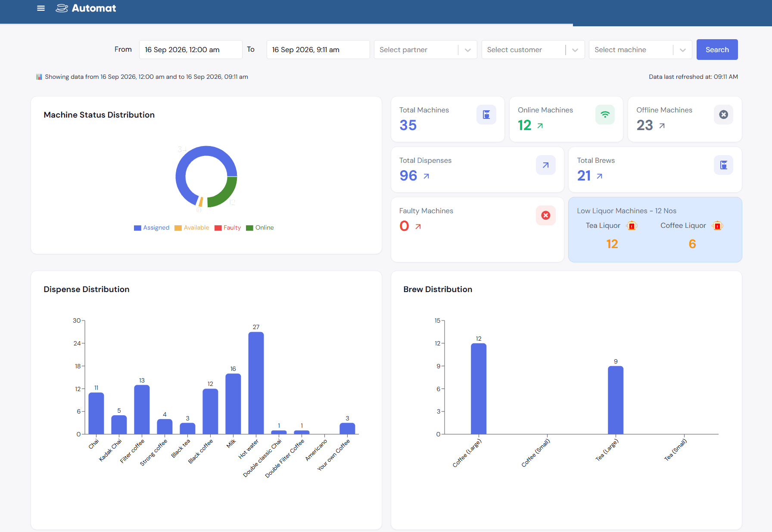Open the Select customer dropdown
This screenshot has width=772, height=532.
tap(533, 50)
